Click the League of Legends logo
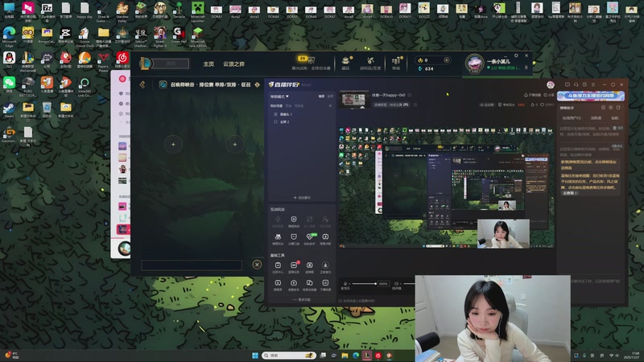Screen dimensions: 644x362 tap(146, 64)
